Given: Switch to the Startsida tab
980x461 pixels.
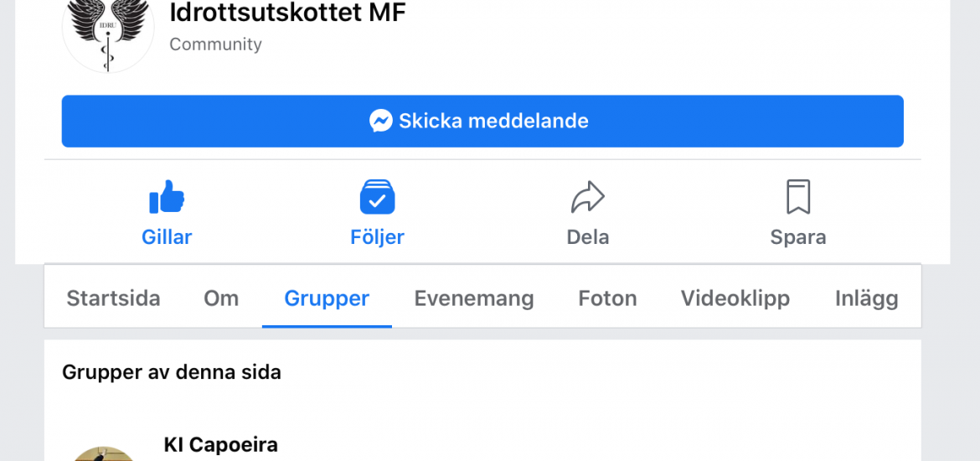Looking at the screenshot, I should (113, 298).
